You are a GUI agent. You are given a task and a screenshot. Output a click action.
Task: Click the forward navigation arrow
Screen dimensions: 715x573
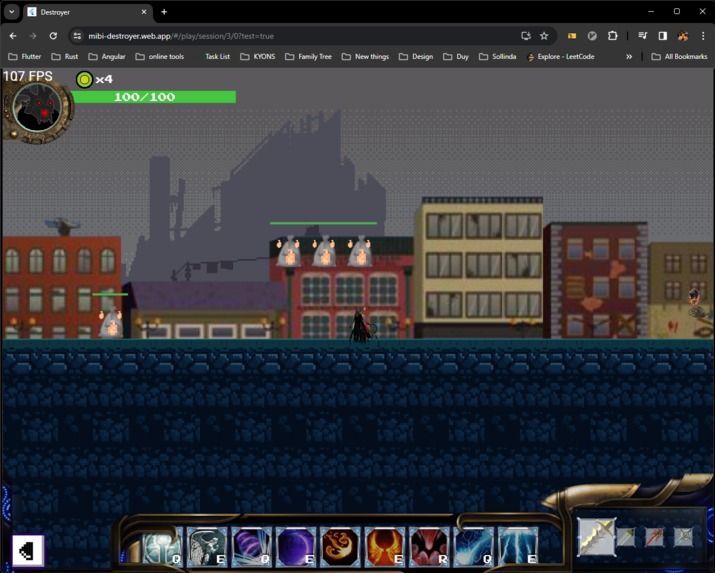[33, 36]
